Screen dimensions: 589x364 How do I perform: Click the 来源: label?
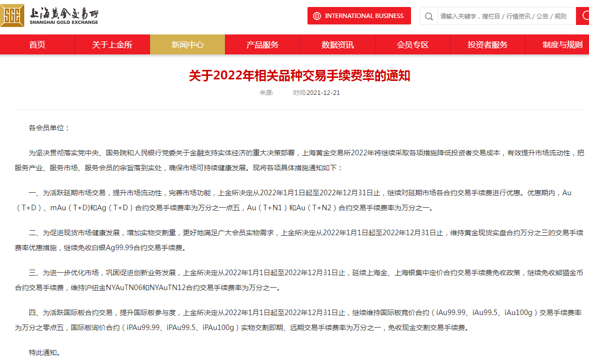266,93
